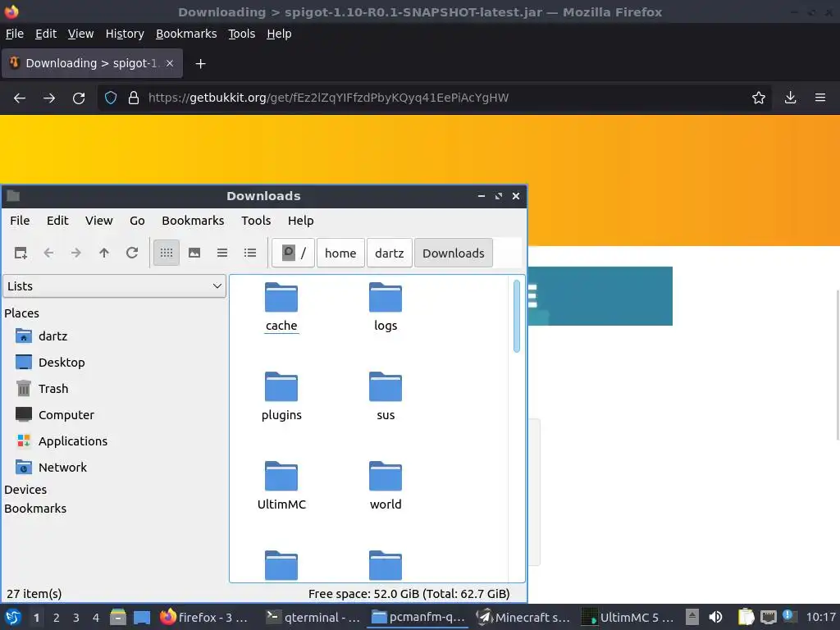The height and width of the screenshot is (630, 840).
Task: Switch to workspace 2
Action: [x=57, y=618]
